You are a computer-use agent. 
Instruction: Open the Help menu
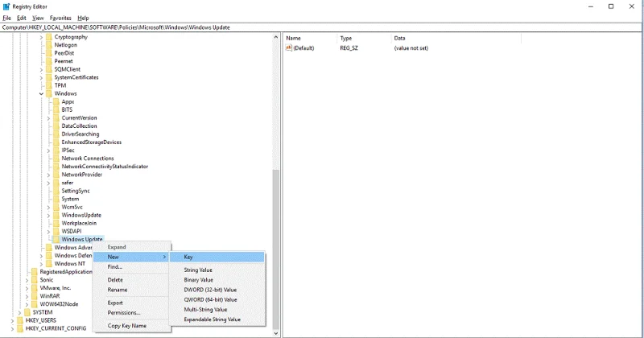84,18
